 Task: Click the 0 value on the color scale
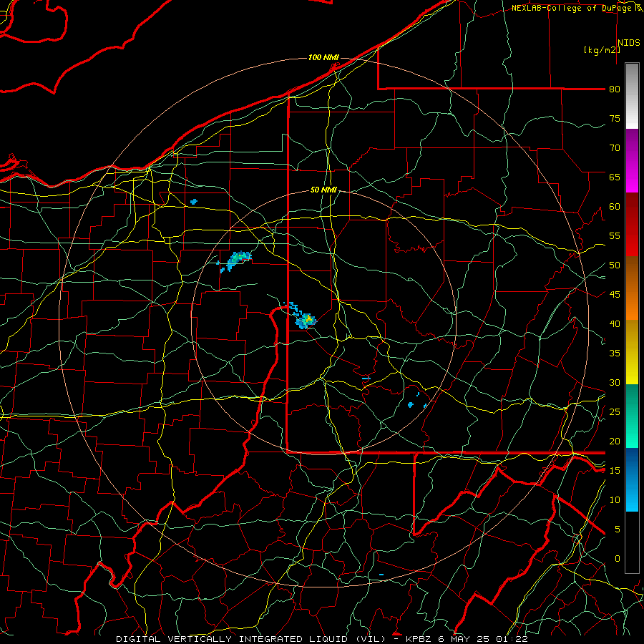click(617, 559)
